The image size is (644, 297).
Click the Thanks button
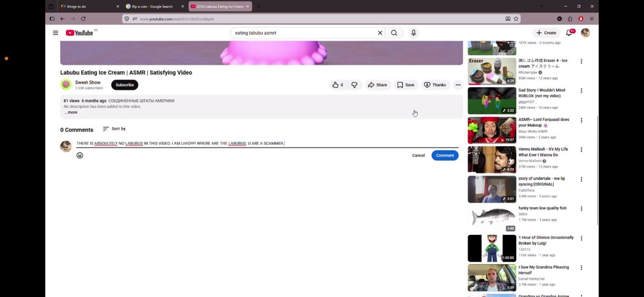(435, 85)
